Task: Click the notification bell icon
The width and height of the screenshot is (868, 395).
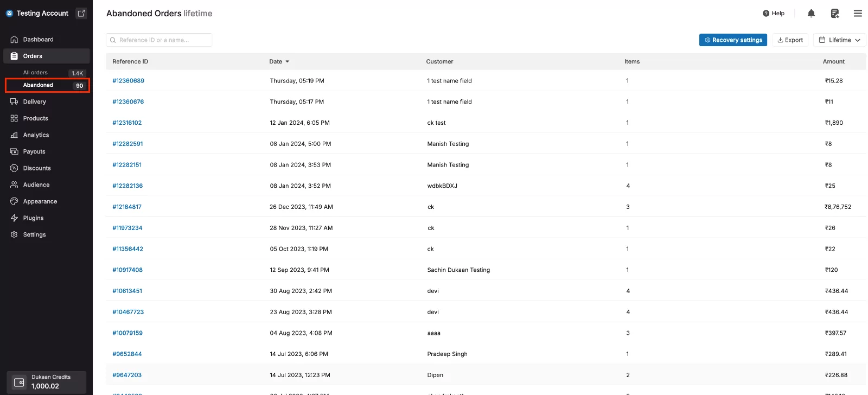Action: [811, 14]
